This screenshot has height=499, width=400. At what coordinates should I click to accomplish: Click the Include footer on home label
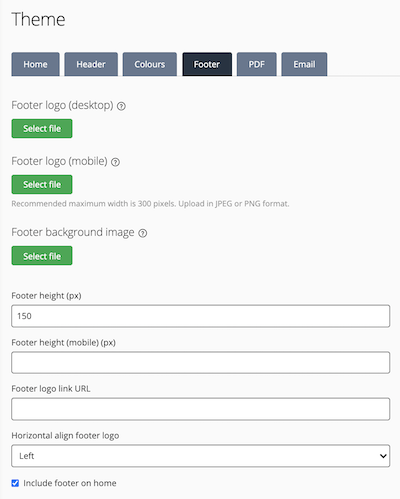(70, 483)
